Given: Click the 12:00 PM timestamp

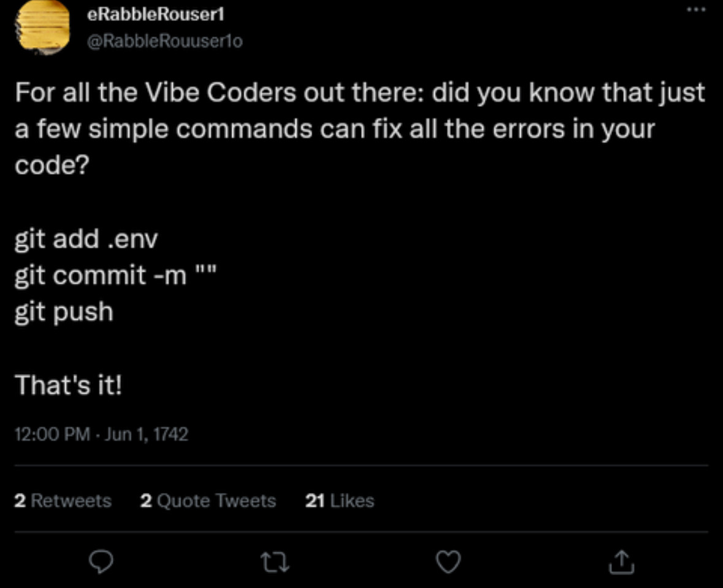Looking at the screenshot, I should click(x=52, y=435).
